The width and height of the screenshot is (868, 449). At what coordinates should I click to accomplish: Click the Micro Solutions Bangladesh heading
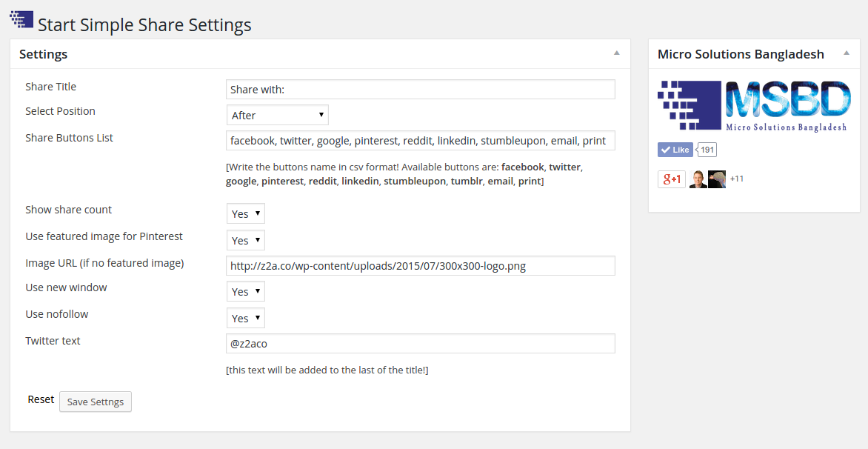click(x=741, y=54)
